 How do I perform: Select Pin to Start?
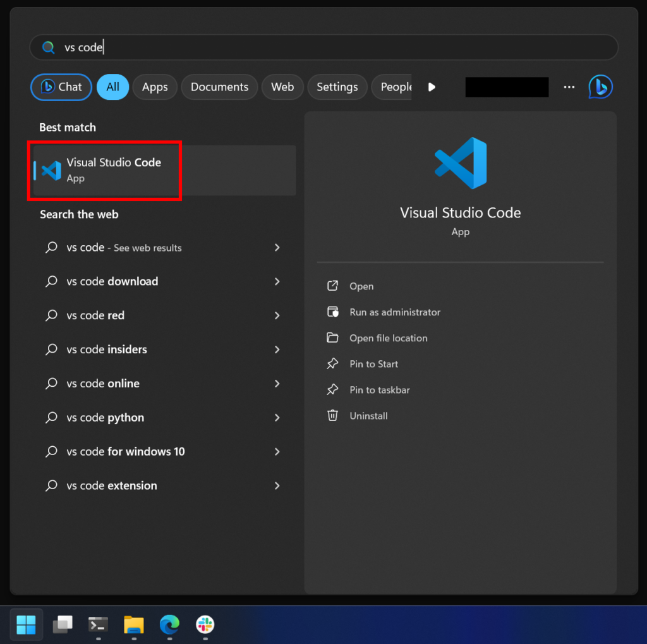(374, 364)
